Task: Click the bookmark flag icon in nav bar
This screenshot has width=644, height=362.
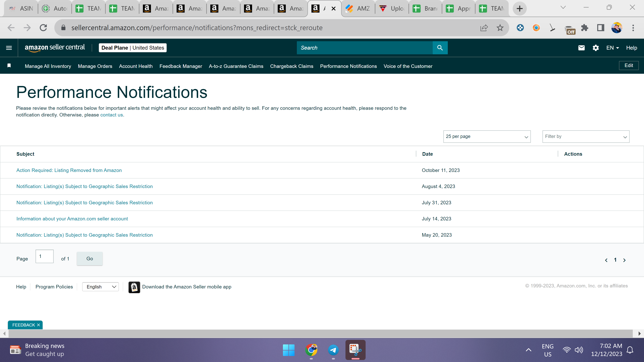Action: [x=9, y=66]
